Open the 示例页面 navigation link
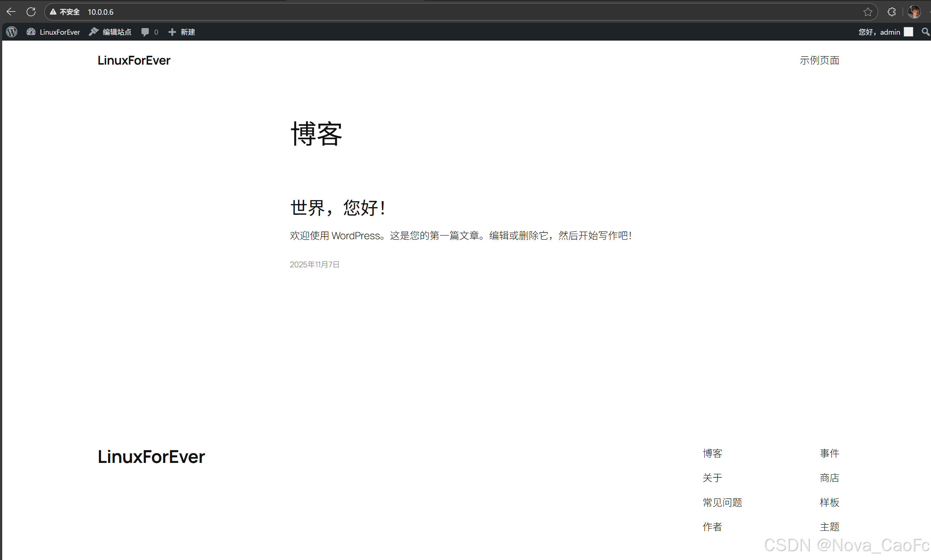Image resolution: width=931 pixels, height=560 pixels. (819, 61)
